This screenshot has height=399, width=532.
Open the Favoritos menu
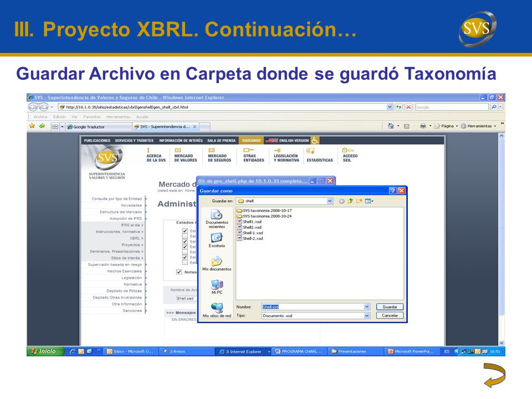91,117
